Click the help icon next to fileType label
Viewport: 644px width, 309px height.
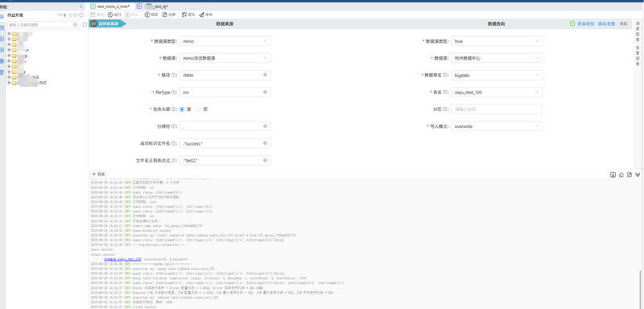pos(173,93)
